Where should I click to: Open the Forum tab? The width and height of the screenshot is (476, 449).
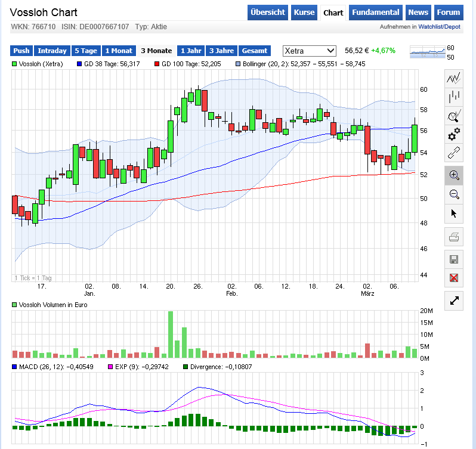pos(449,13)
